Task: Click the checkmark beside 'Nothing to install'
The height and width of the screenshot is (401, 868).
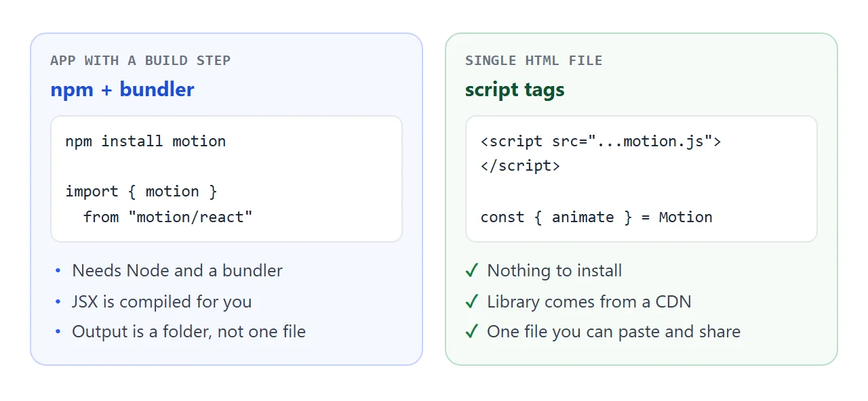Action: 472,271
